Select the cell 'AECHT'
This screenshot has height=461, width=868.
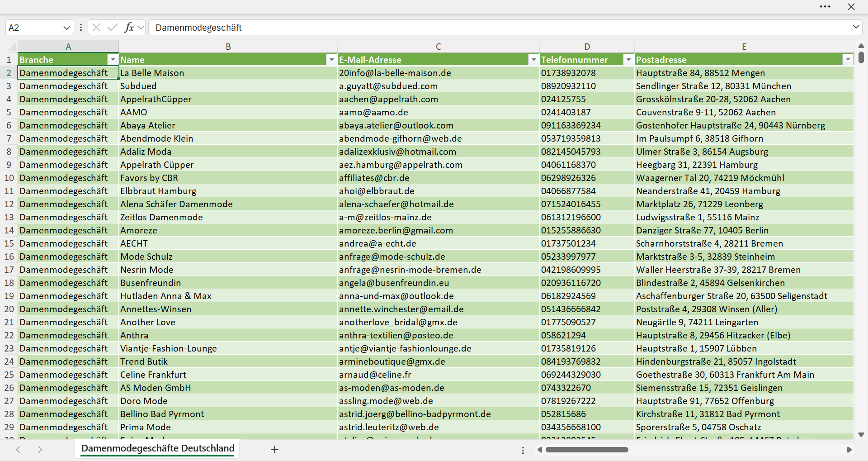pyautogui.click(x=228, y=243)
